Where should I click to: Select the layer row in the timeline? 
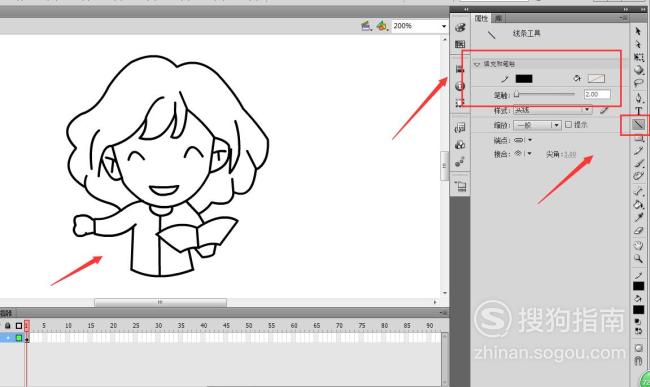[12, 338]
